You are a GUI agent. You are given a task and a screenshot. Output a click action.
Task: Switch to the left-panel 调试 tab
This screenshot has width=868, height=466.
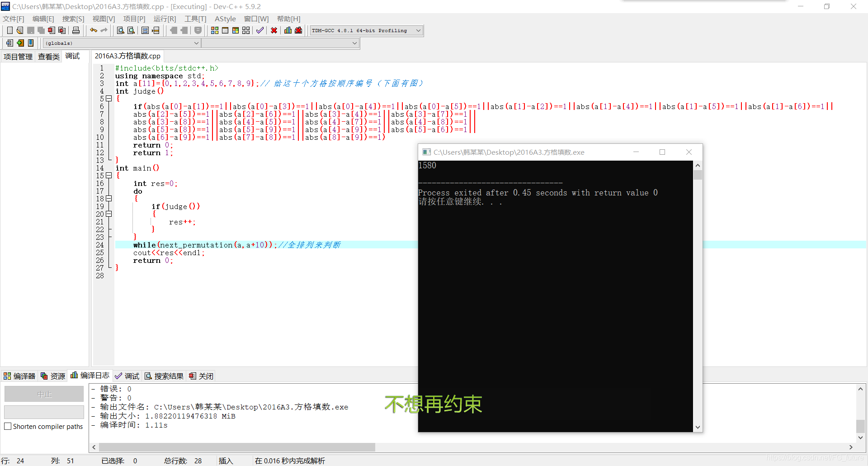(x=72, y=56)
